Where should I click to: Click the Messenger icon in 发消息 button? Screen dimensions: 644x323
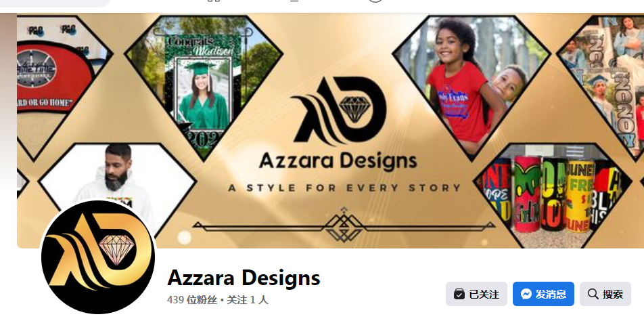click(526, 294)
